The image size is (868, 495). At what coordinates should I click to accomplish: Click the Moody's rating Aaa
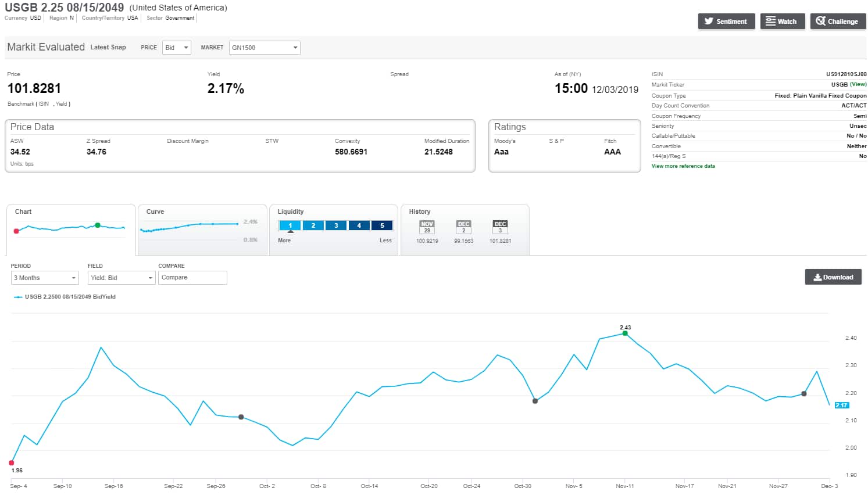(x=501, y=152)
